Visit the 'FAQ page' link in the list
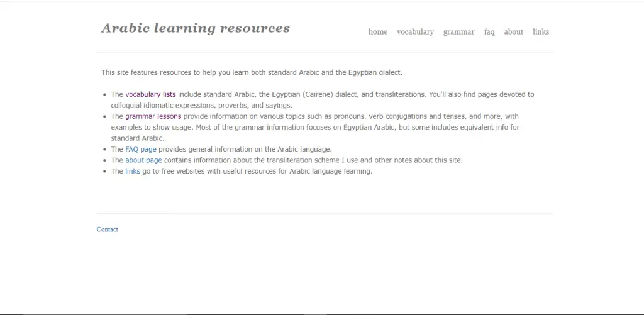This screenshot has height=315, width=644. 140,149
